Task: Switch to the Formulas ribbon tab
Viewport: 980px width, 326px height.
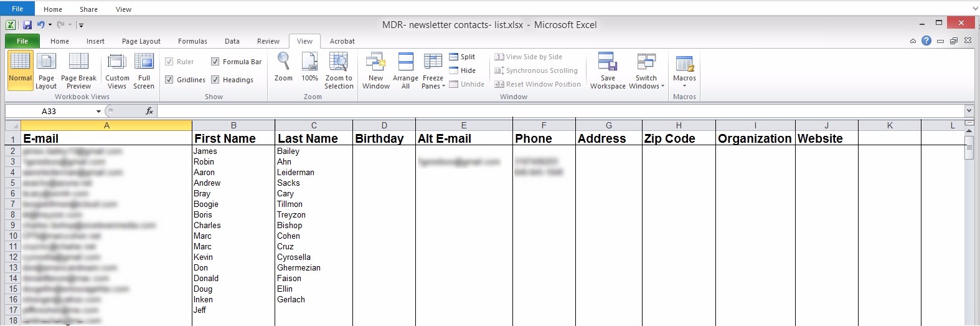Action: point(192,41)
